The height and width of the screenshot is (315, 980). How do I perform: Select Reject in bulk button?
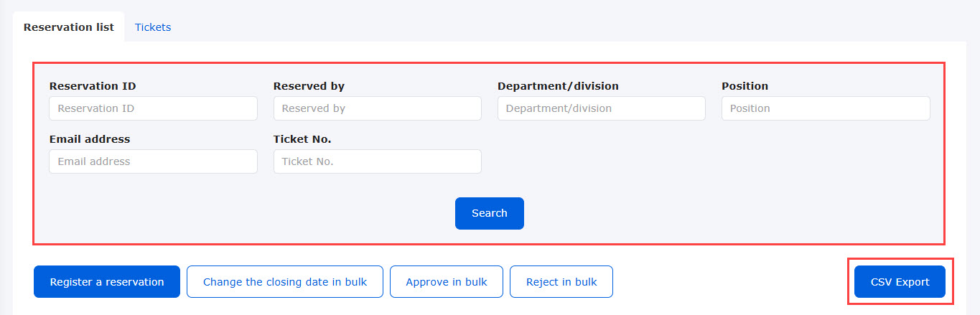click(x=561, y=282)
